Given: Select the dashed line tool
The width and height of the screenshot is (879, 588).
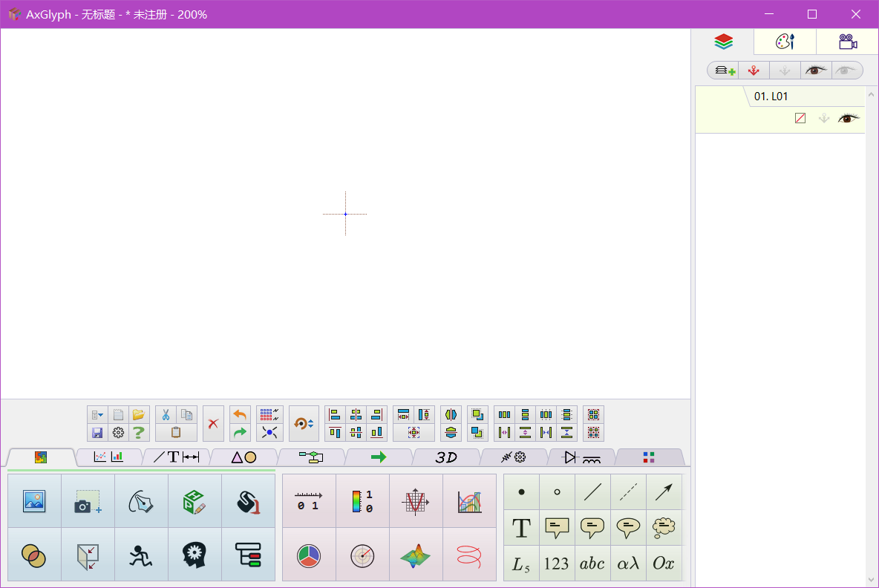Looking at the screenshot, I should (628, 492).
